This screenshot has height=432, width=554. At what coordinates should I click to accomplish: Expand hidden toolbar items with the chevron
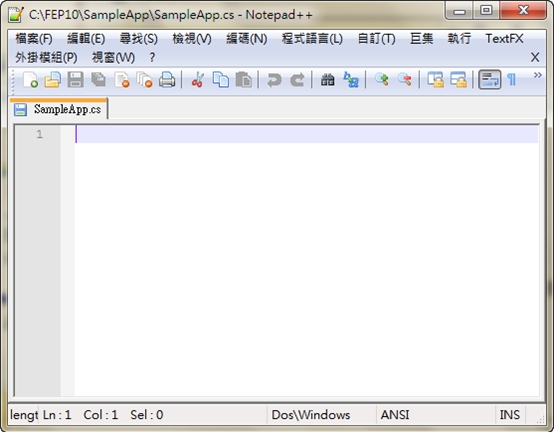[537, 75]
